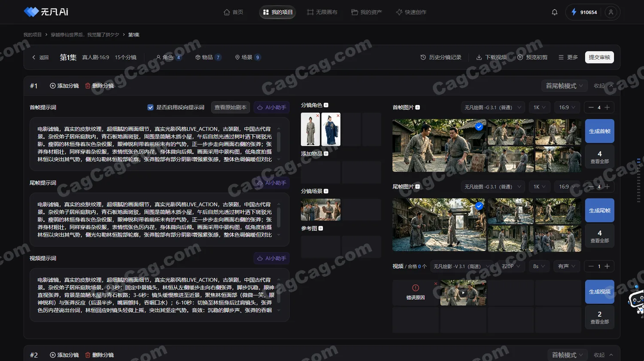The width and height of the screenshot is (644, 361).
Task: Open the 有声 audio dropdown
Action: point(567,266)
